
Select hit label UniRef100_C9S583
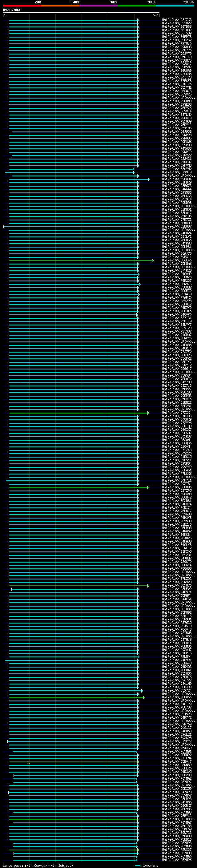(x=177, y=193)
